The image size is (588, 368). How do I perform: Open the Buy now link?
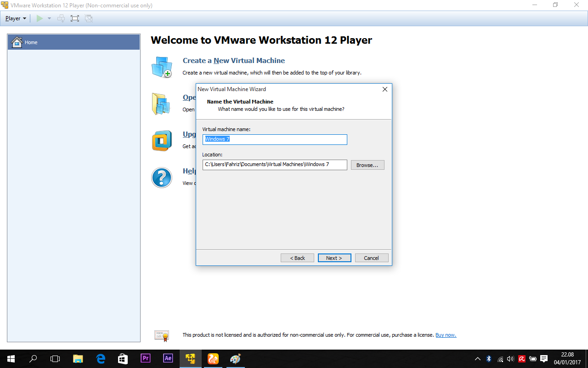(x=446, y=335)
